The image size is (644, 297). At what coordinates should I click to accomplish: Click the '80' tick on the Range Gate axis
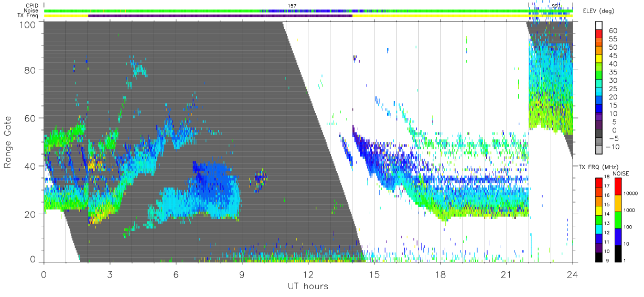click(30, 70)
